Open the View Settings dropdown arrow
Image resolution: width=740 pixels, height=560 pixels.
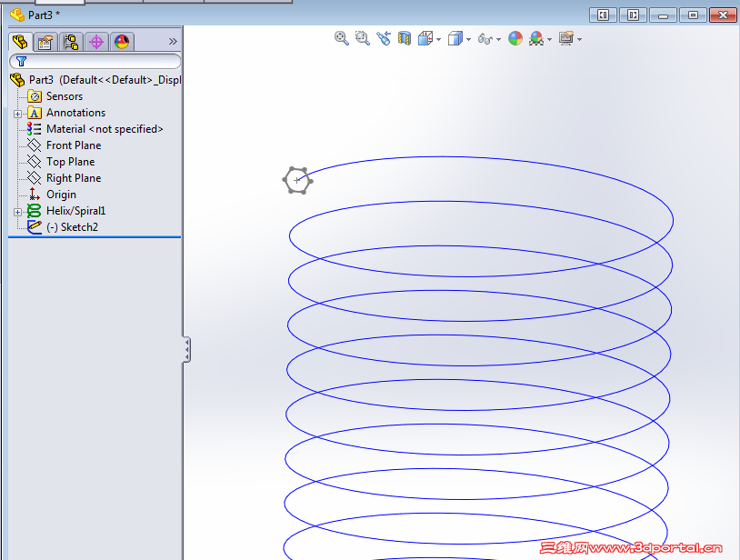[x=579, y=39]
